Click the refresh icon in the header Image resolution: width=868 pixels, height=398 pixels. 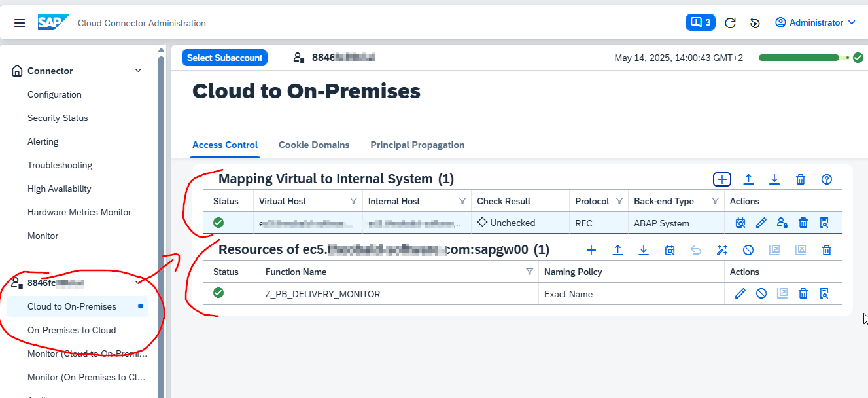tap(731, 23)
